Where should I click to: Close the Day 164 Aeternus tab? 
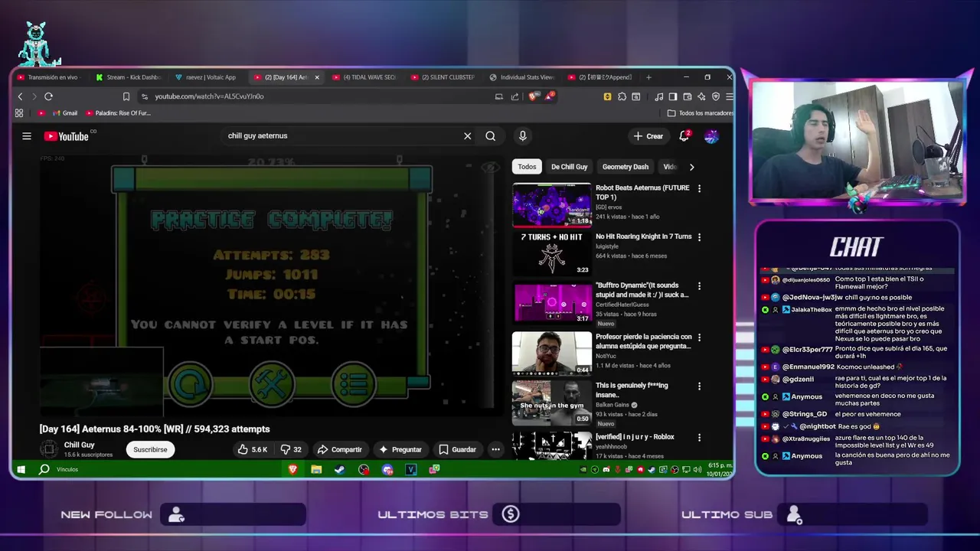click(317, 77)
